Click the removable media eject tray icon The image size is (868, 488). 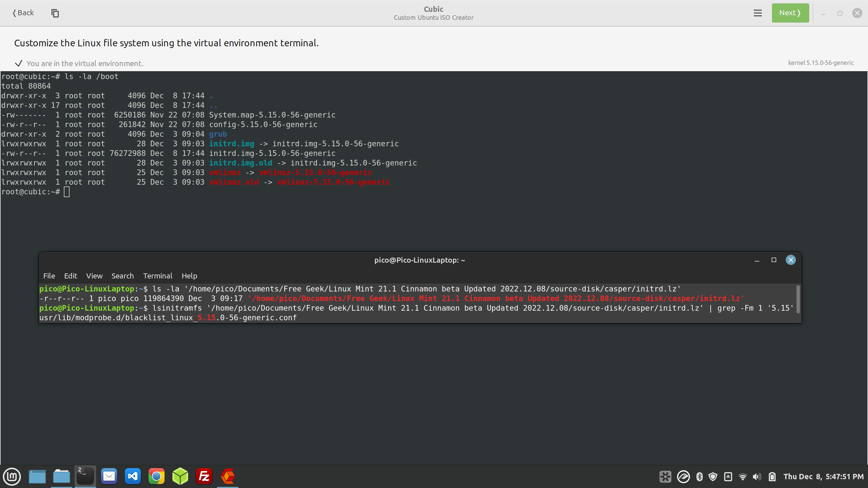tap(727, 476)
